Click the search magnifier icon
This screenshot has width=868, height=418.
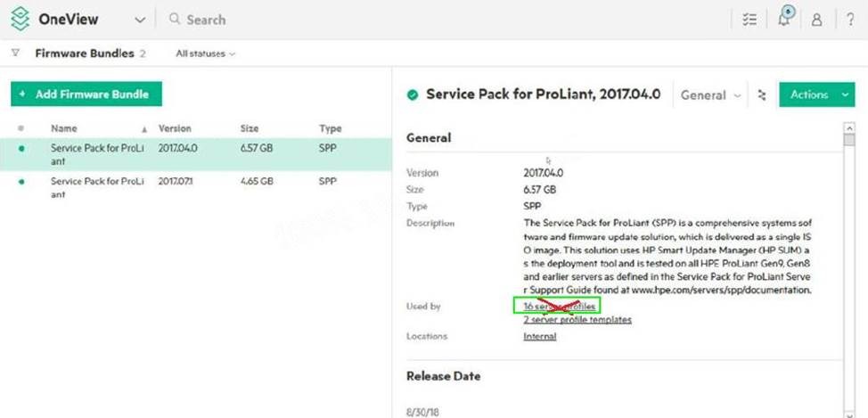click(175, 20)
